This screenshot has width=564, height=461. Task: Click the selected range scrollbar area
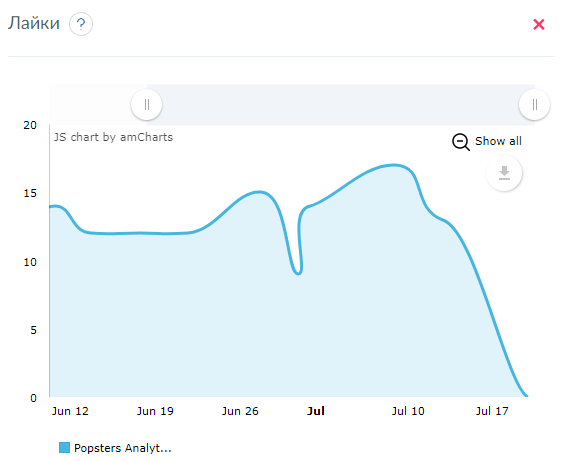(340, 105)
